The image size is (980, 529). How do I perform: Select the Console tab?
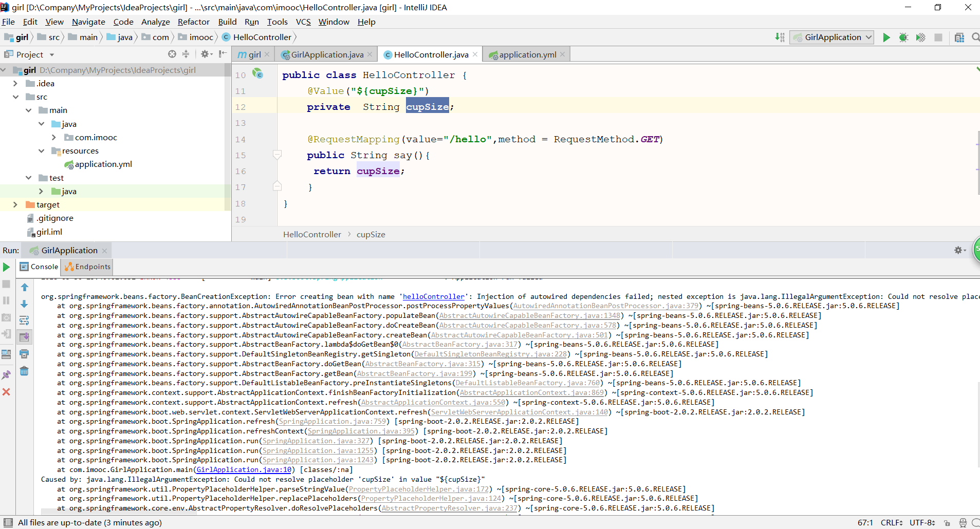coord(39,267)
